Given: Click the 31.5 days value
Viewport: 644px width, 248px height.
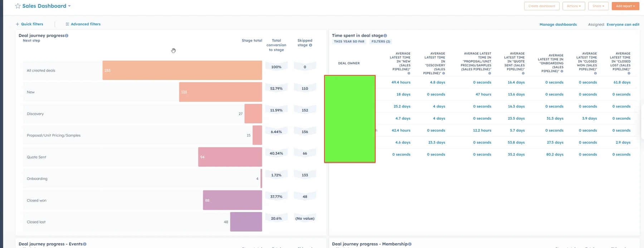Looking at the screenshot, I should 555,118.
